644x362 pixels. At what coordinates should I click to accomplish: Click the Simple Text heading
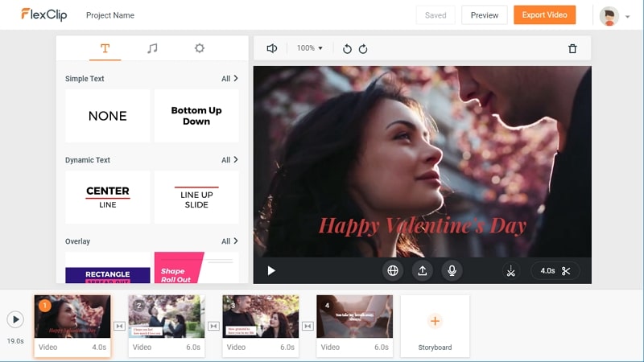tap(85, 78)
